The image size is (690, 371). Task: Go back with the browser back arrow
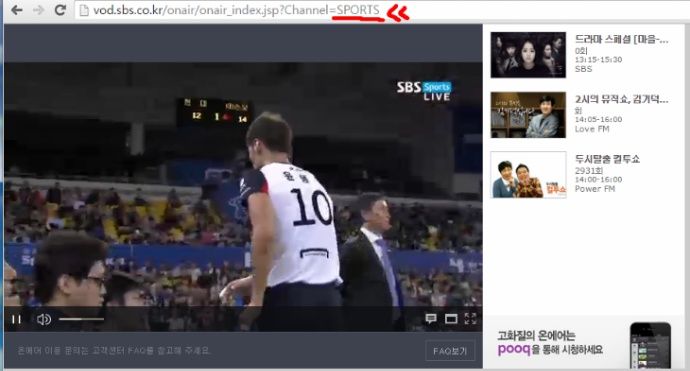point(17,10)
